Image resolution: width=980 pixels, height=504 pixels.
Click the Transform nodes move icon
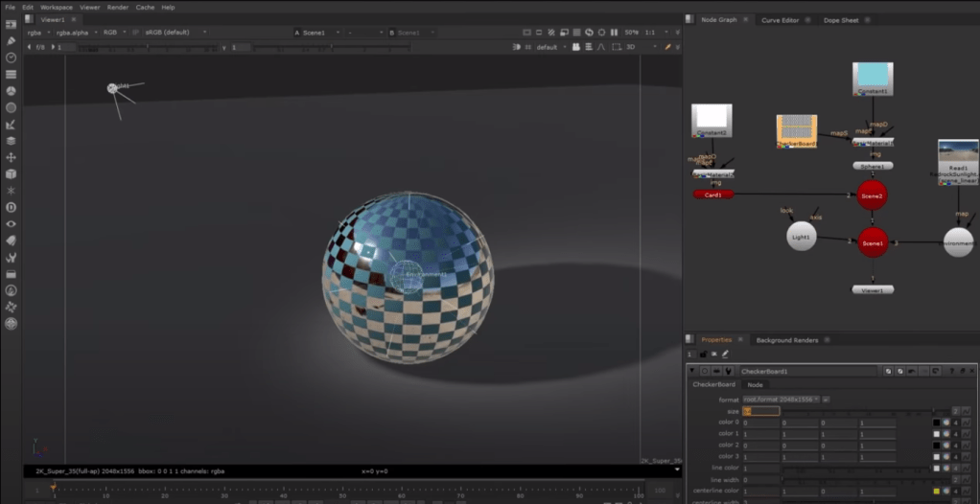coord(12,157)
